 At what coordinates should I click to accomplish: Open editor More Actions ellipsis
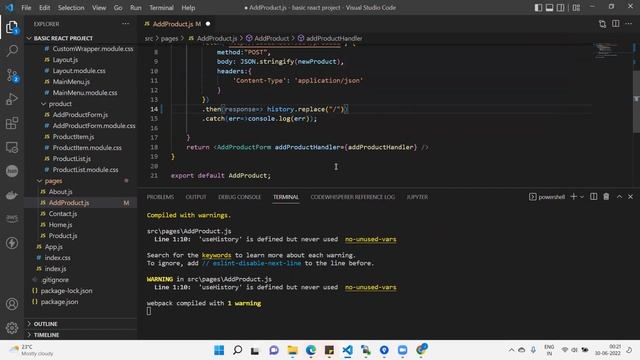click(x=629, y=24)
